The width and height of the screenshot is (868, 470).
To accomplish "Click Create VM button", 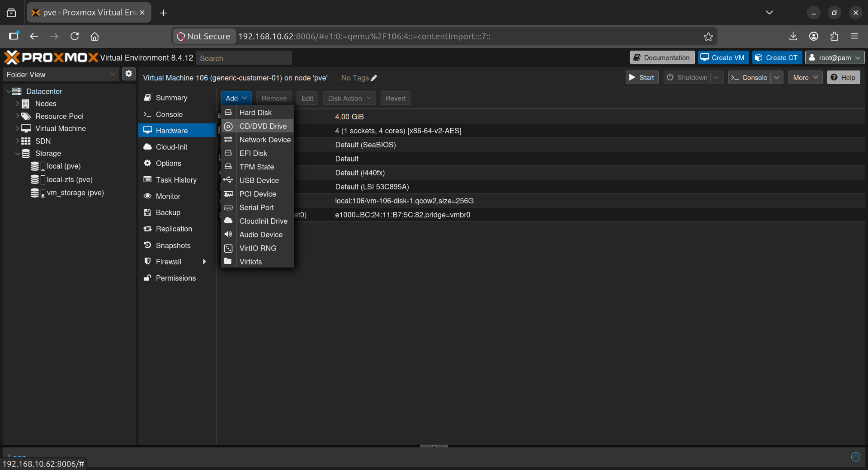I will [x=723, y=58].
